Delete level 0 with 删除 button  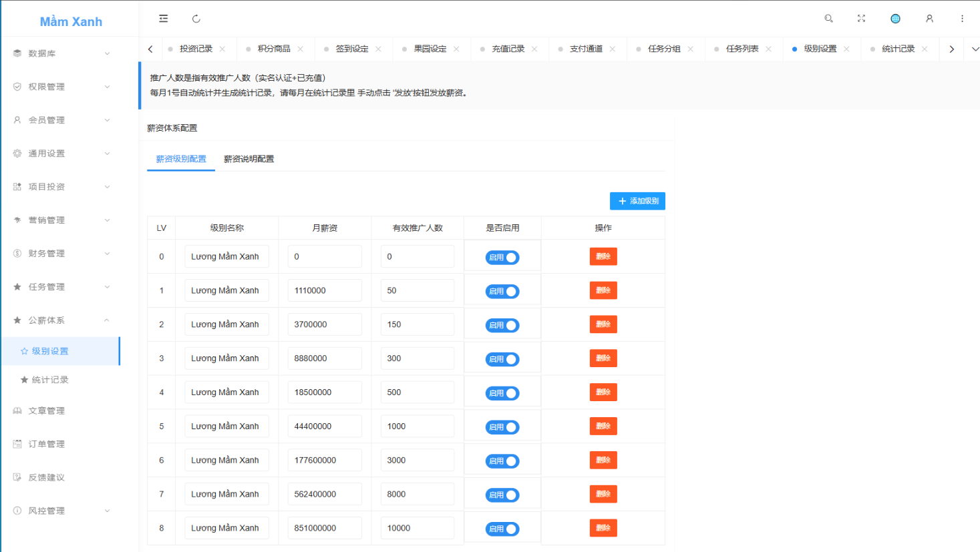point(603,256)
